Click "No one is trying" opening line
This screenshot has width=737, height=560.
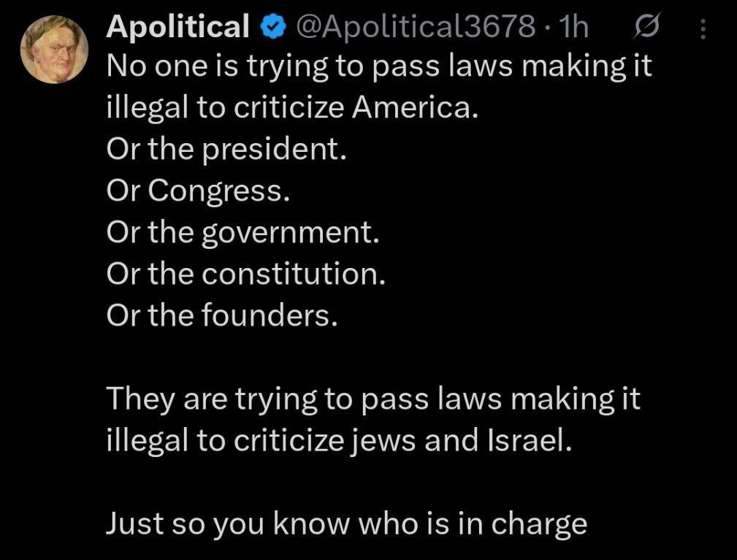click(x=378, y=67)
